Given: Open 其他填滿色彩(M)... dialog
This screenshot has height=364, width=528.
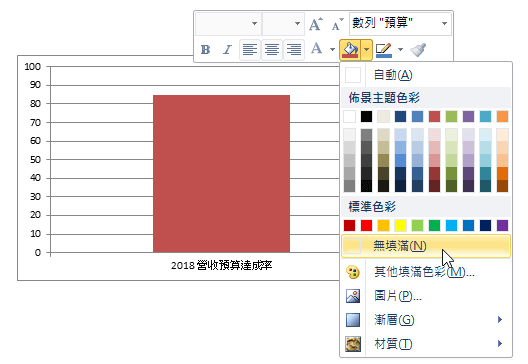Looking at the screenshot, I should [426, 272].
